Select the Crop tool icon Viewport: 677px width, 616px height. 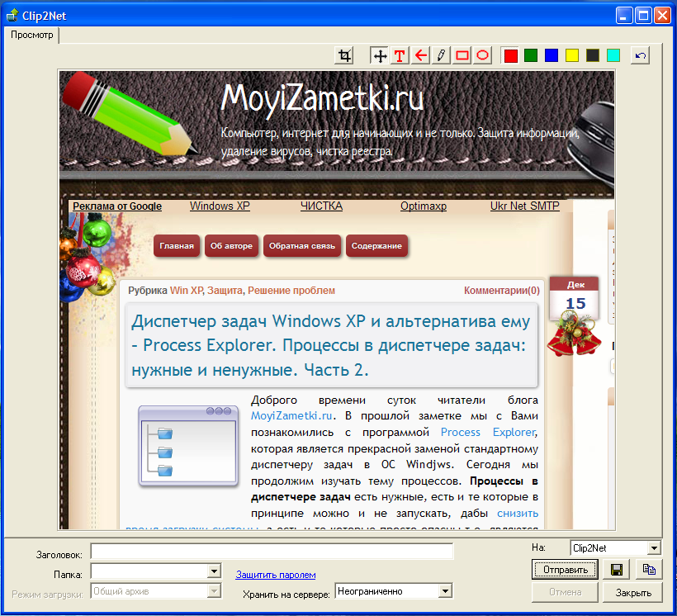click(344, 55)
